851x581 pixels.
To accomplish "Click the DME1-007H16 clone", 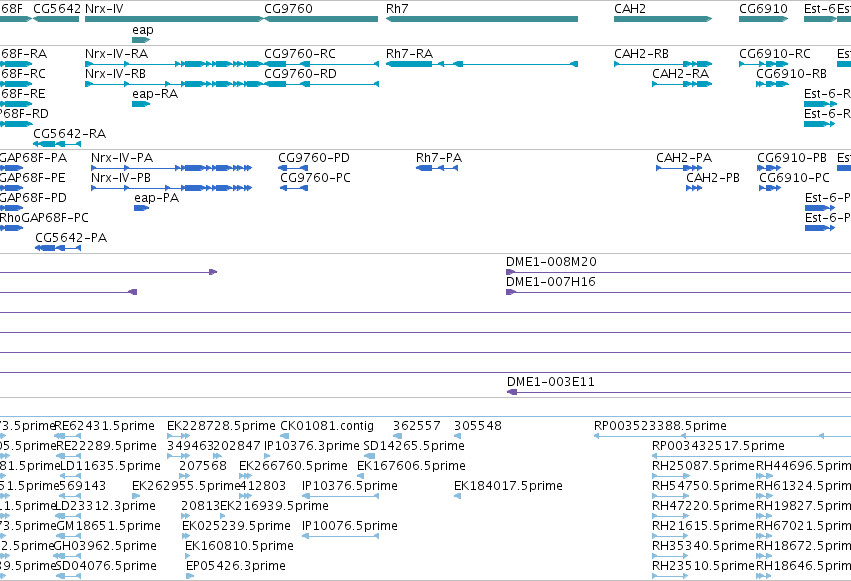I will [x=678, y=292].
